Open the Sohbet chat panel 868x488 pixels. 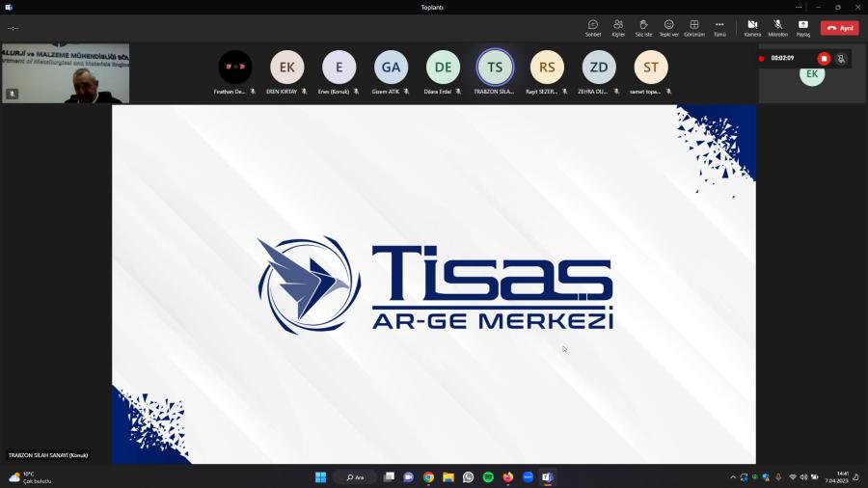[593, 28]
